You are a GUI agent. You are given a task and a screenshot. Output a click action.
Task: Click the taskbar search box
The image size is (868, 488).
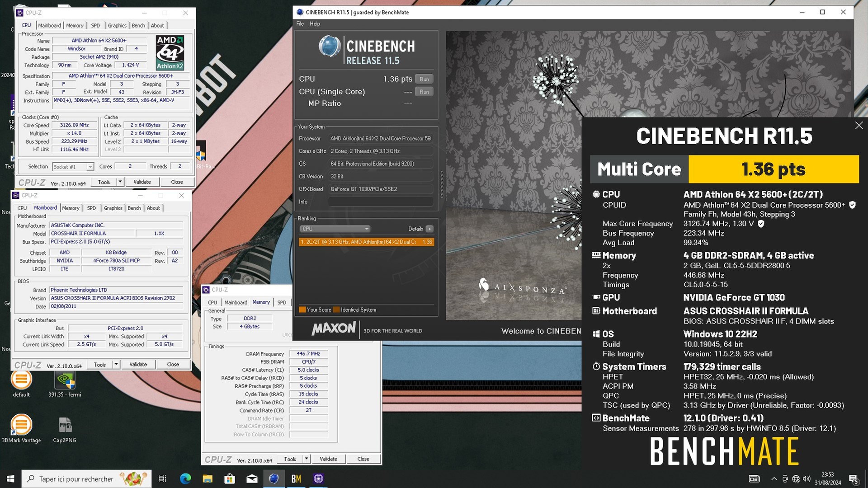click(86, 479)
